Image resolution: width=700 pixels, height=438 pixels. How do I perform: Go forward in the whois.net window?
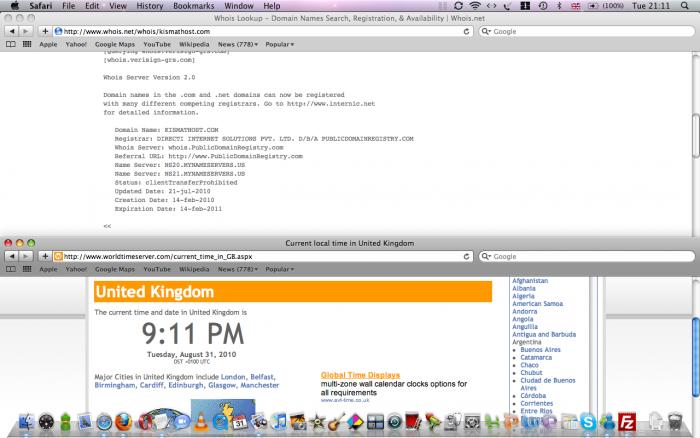[25, 31]
